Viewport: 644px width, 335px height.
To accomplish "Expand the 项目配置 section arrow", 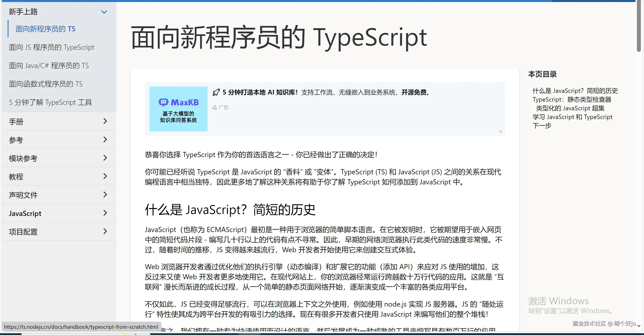I will pyautogui.click(x=105, y=231).
